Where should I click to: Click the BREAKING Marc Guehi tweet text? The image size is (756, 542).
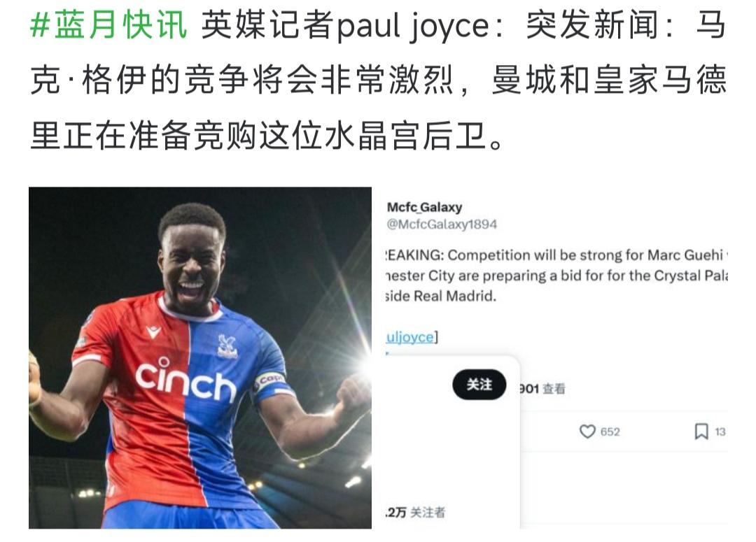[x=556, y=275]
